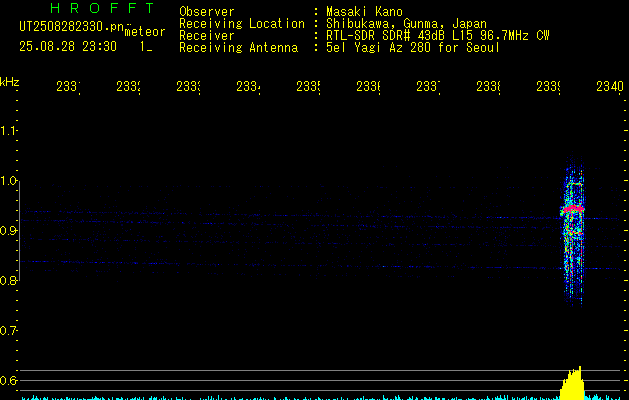Click the gray vertical range bar beside the frequency axis

pos(19,231)
